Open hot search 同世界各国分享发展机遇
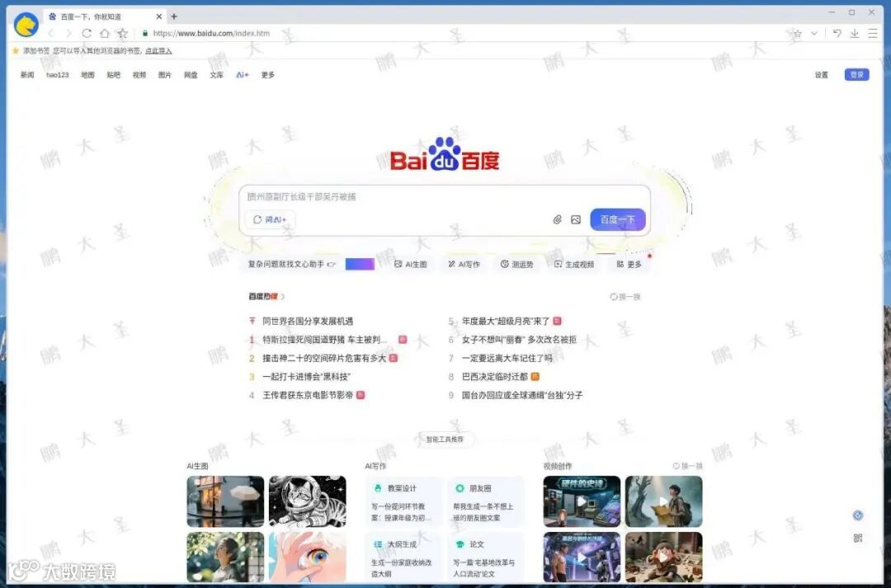 [308, 321]
